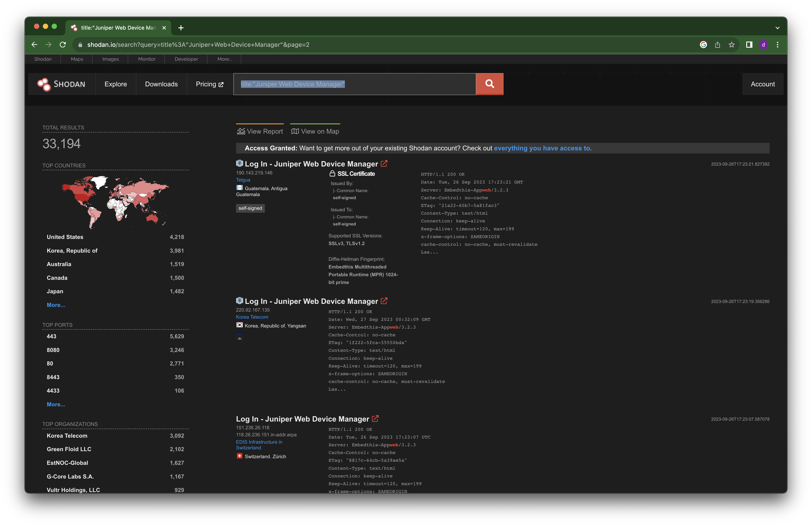Bookmark this page with star icon
This screenshot has height=526, width=812.
pos(731,45)
